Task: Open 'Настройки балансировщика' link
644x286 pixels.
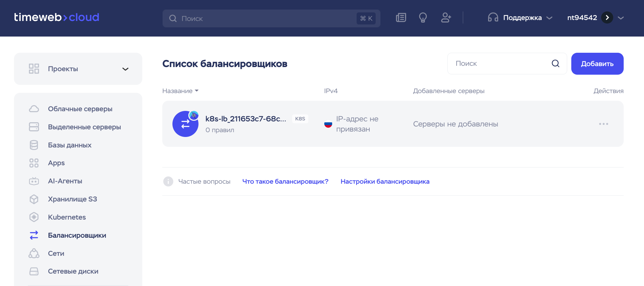Action: coord(385,181)
